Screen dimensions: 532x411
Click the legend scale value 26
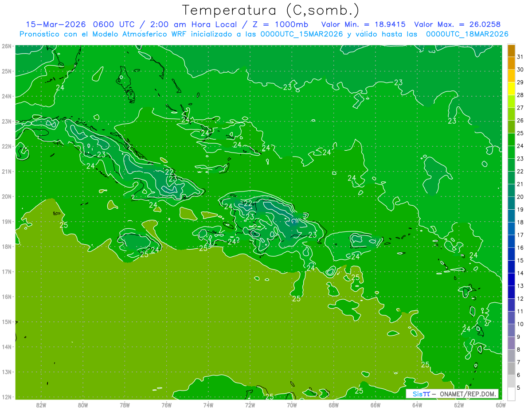pyautogui.click(x=520, y=120)
